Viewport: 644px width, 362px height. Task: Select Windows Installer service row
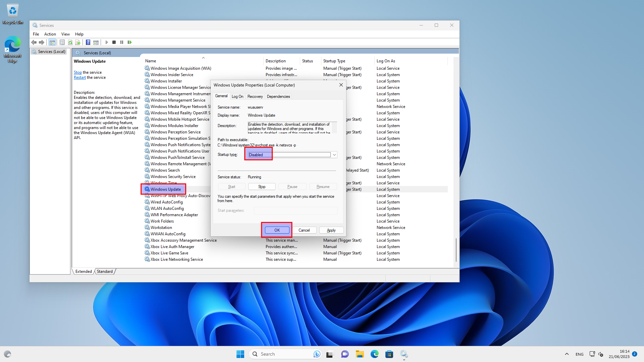166,81
